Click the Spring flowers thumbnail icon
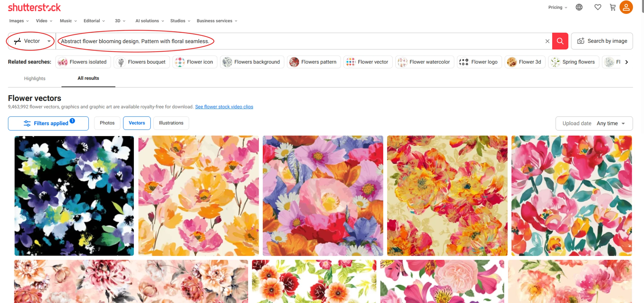The height and width of the screenshot is (303, 644). tap(556, 62)
